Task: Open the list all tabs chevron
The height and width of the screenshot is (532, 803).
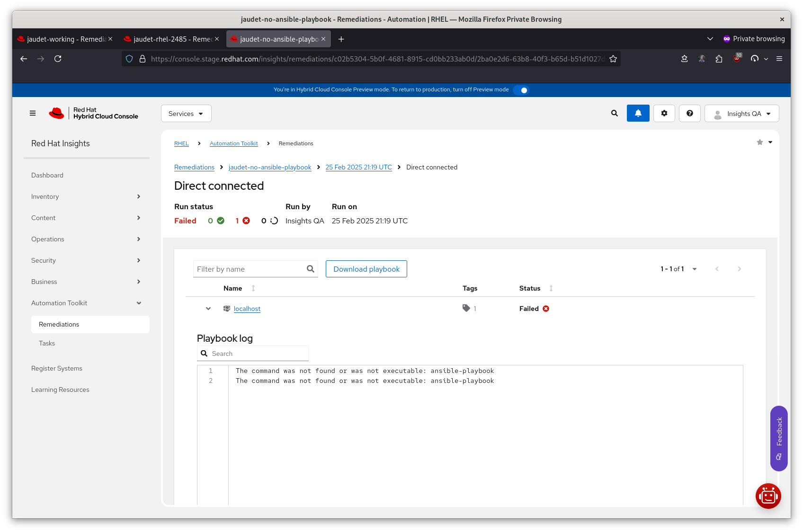Action: point(710,39)
